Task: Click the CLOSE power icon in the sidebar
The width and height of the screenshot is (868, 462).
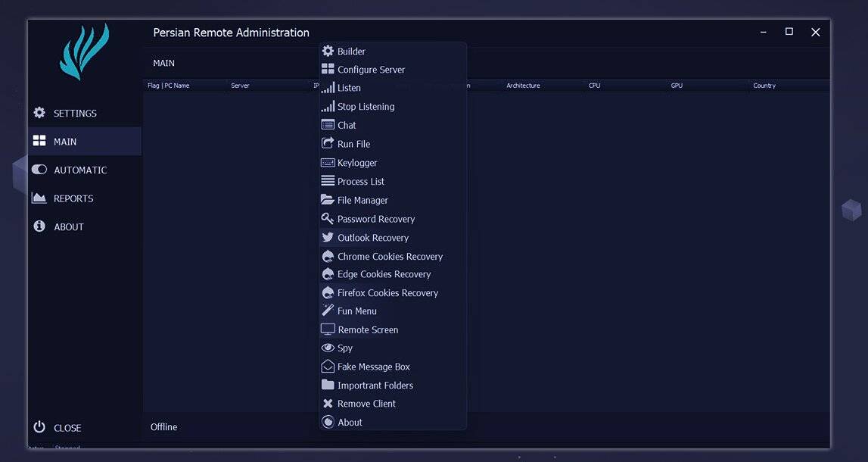Action: point(39,427)
